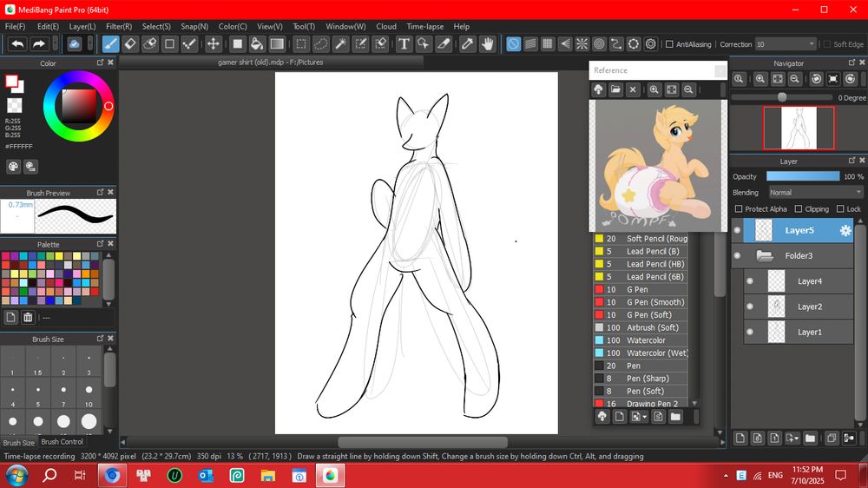Image resolution: width=868 pixels, height=488 pixels.
Task: Hide Layer4 visibility dot
Action: point(750,281)
